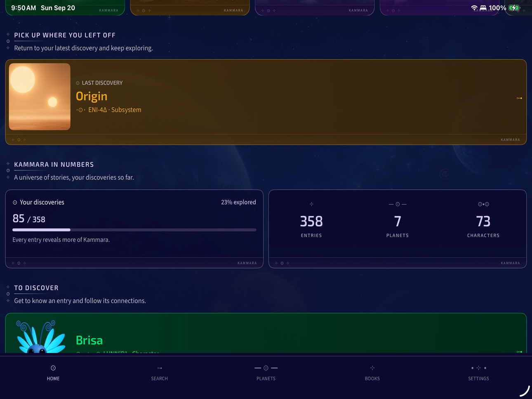Screen dimensions: 532x399
Task: Click the icon above the Entries count
Action: tap(311, 204)
